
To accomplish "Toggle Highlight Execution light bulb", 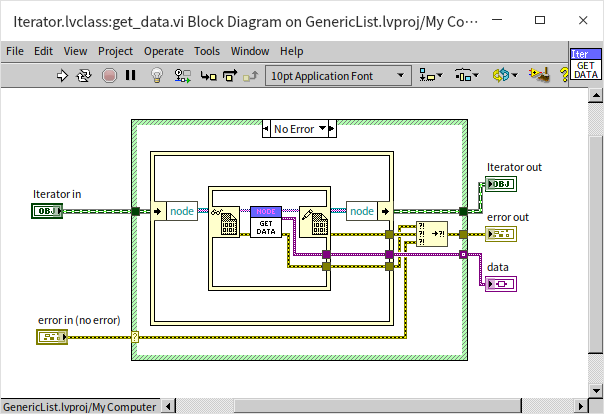I will tap(156, 75).
